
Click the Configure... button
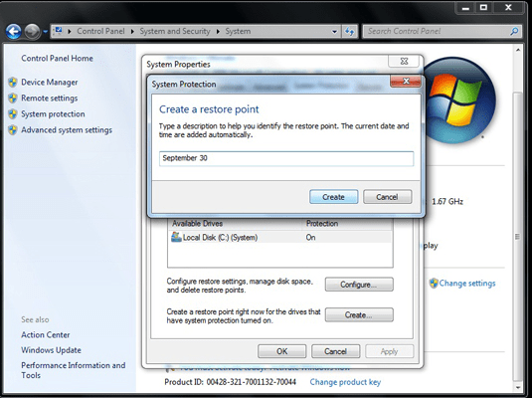point(359,285)
